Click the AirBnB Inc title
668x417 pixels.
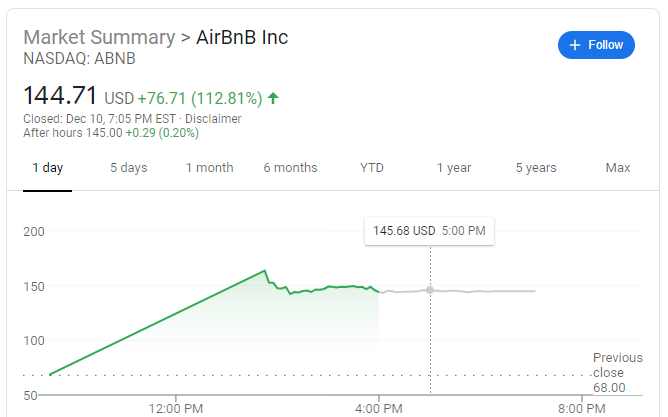(241, 37)
